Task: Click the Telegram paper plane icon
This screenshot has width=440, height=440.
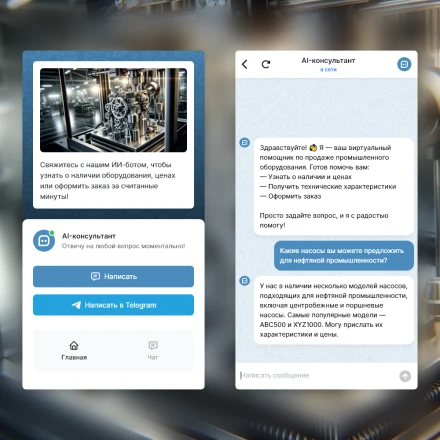Action: (x=76, y=305)
